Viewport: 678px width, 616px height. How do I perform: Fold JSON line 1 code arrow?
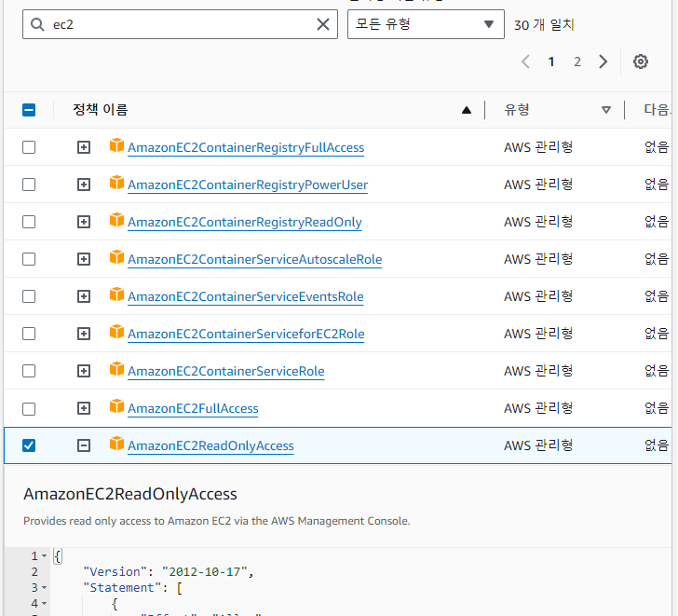pyautogui.click(x=44, y=555)
